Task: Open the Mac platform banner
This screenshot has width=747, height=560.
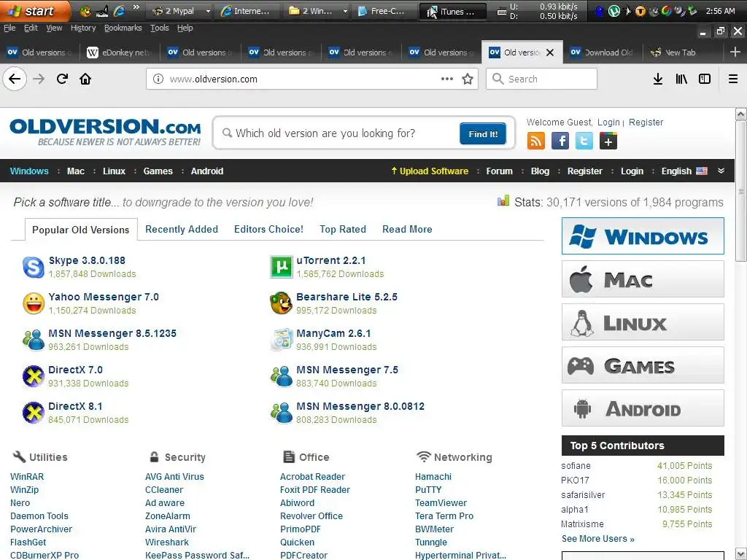Action: 643,279
